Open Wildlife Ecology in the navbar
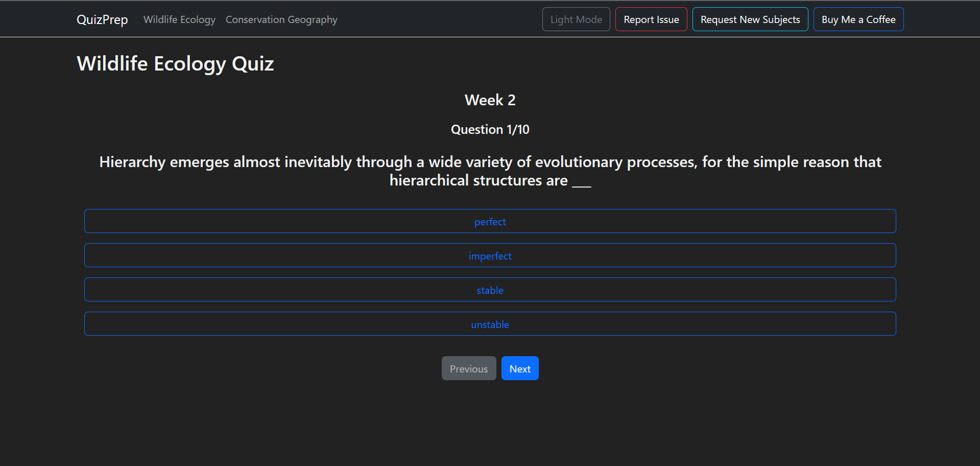Image resolution: width=980 pixels, height=466 pixels. click(179, 19)
